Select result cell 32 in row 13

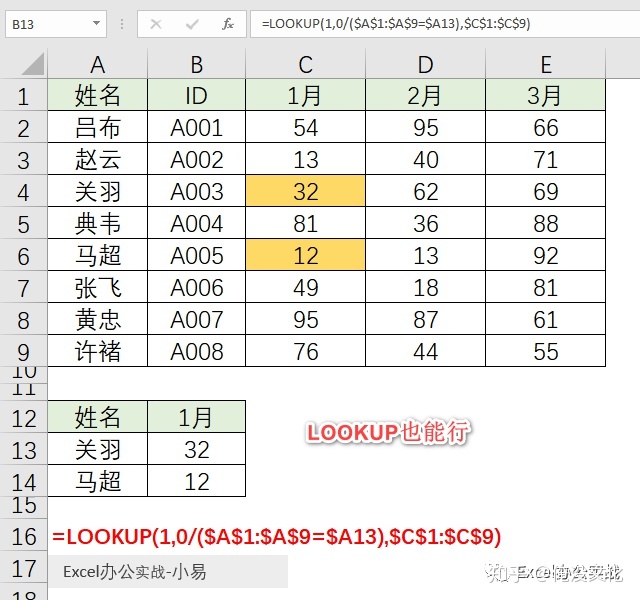[196, 449]
